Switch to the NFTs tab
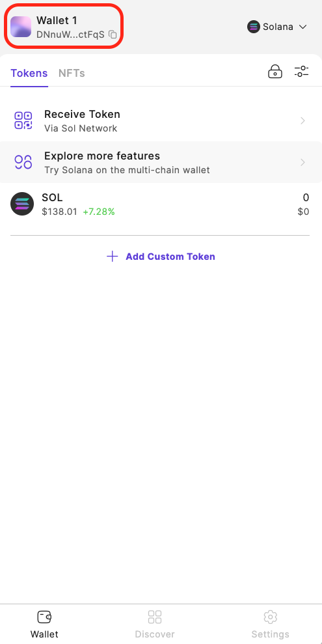Image resolution: width=322 pixels, height=644 pixels. [x=72, y=73]
